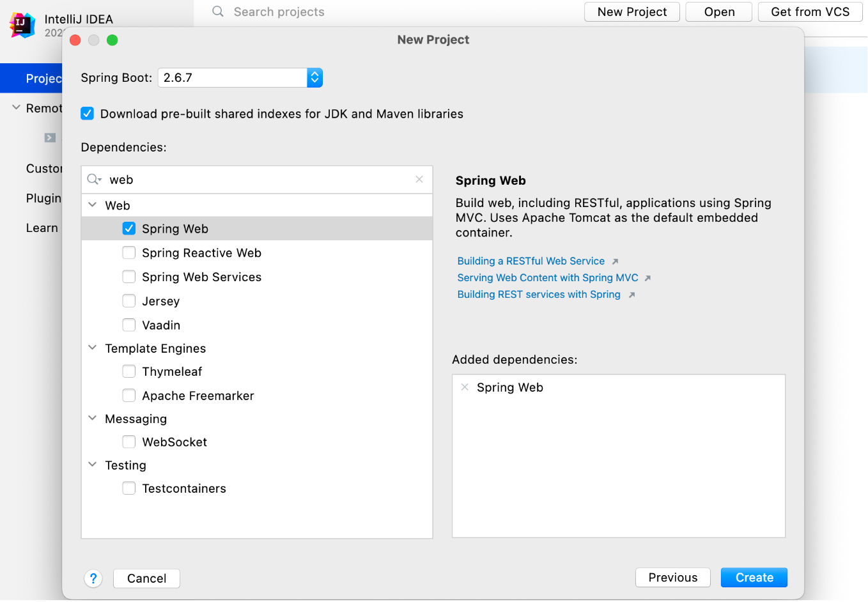This screenshot has height=602, width=868.
Task: Click Get from VCS in the welcome window
Action: (810, 12)
